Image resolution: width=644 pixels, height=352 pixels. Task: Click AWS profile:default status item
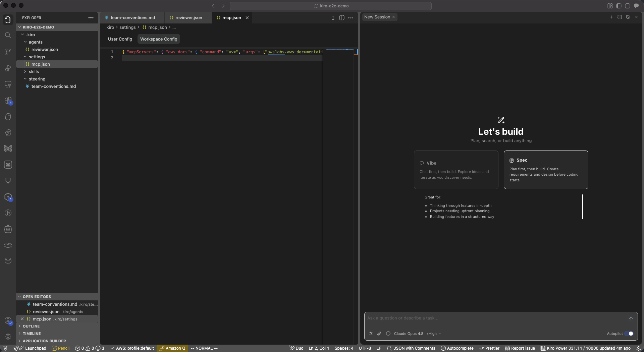[132, 348]
